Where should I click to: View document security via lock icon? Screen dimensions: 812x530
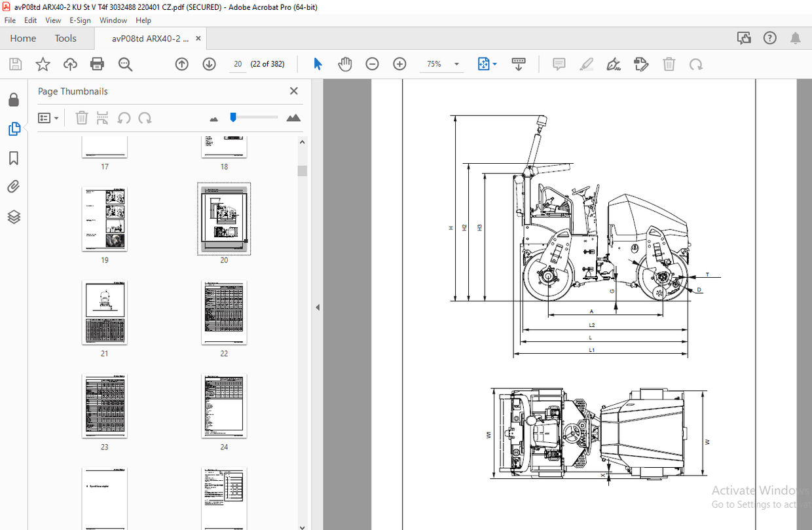tap(14, 99)
